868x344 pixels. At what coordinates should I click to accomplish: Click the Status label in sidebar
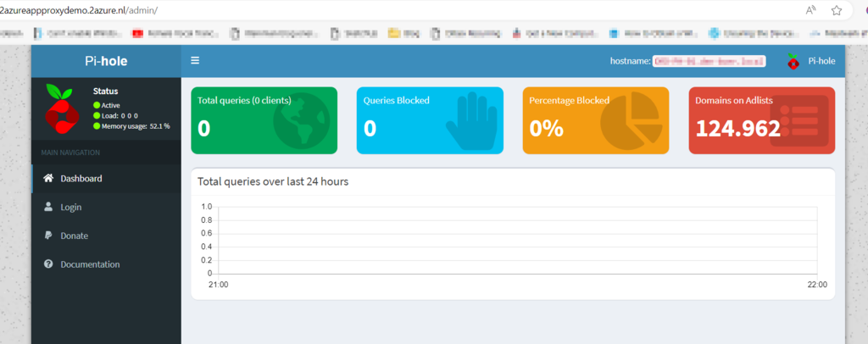coord(106,92)
